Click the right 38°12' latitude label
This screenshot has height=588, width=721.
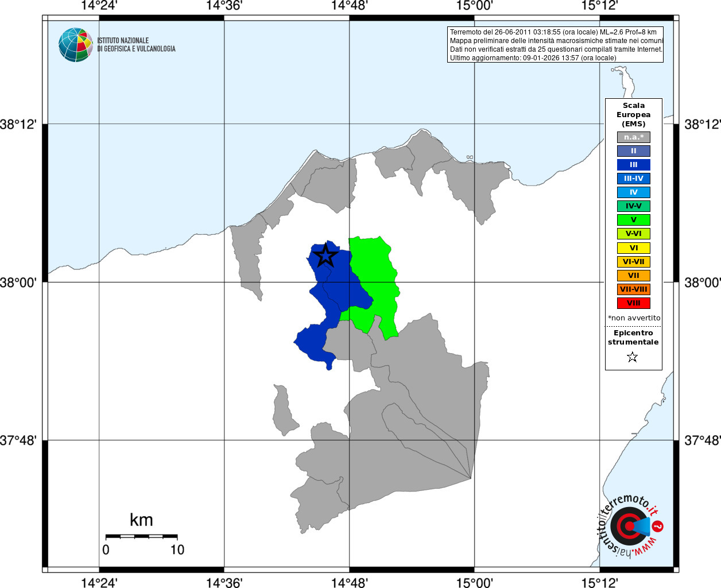(703, 124)
